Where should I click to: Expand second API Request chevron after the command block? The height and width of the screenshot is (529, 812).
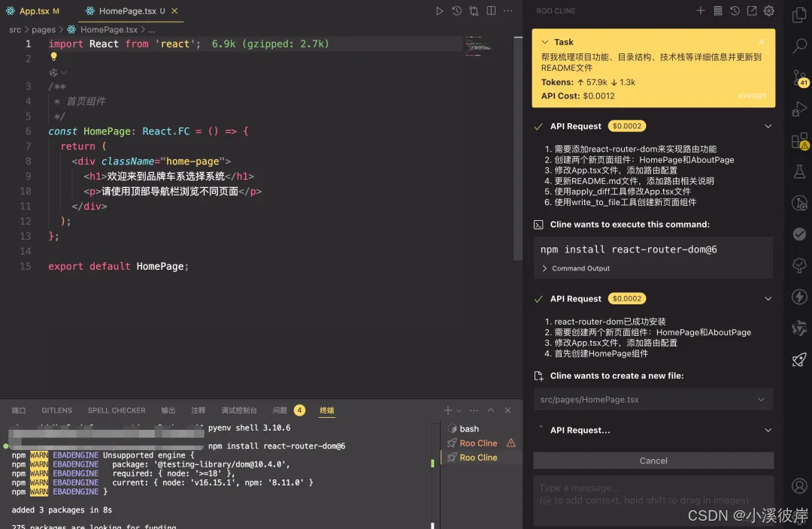768,298
